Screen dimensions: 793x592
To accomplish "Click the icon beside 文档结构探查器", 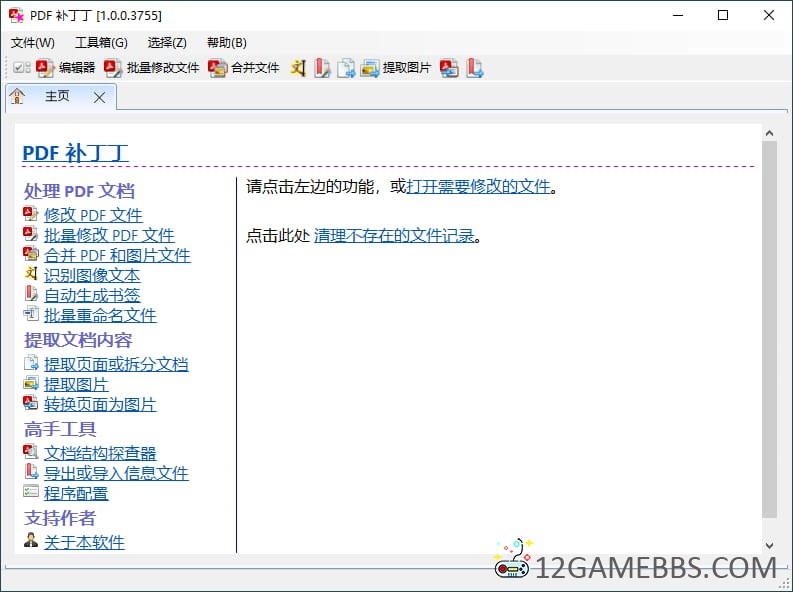I will click(31, 451).
